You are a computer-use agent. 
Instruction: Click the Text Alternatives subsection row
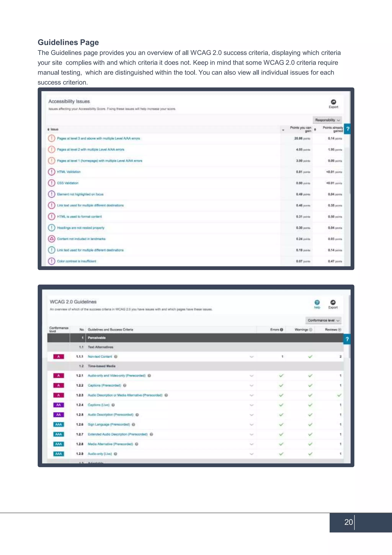tap(195, 347)
